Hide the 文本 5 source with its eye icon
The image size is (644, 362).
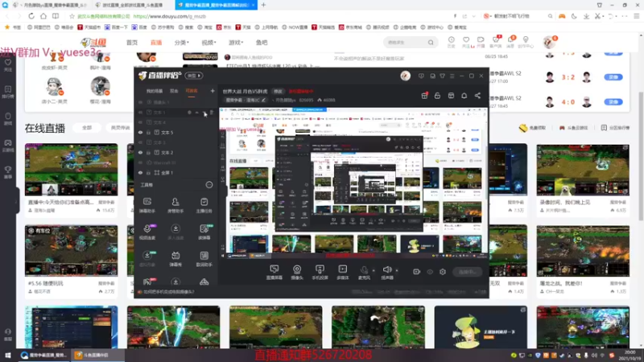140,133
